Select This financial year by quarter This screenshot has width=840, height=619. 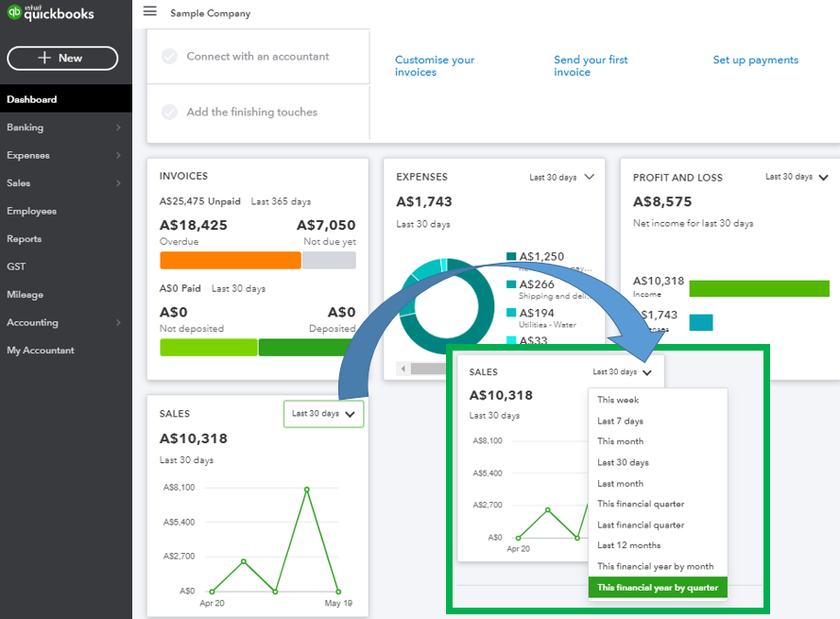coord(658,588)
